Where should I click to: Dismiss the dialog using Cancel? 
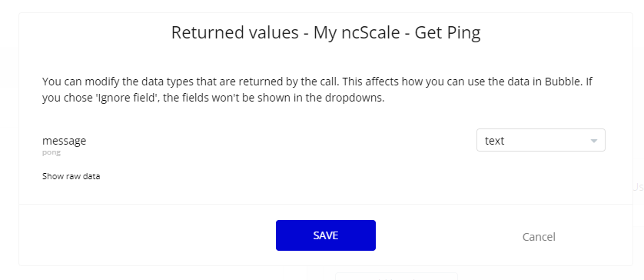(539, 236)
